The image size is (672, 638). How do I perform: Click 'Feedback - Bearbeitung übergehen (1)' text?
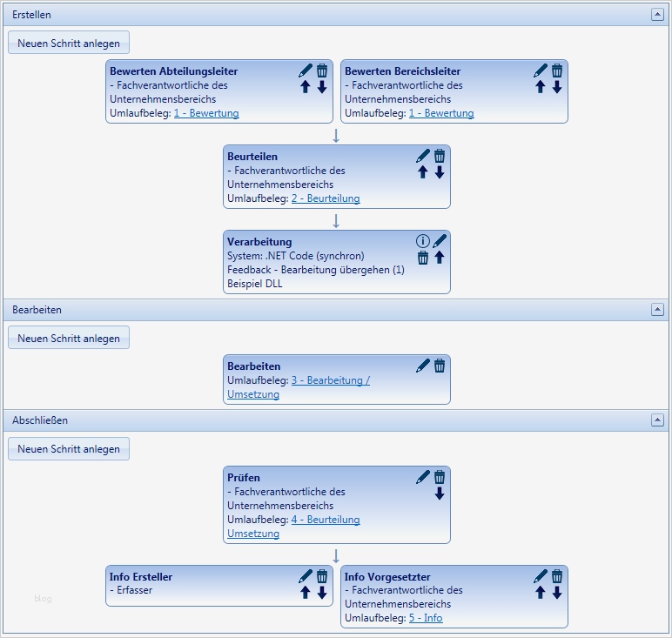[x=316, y=270]
